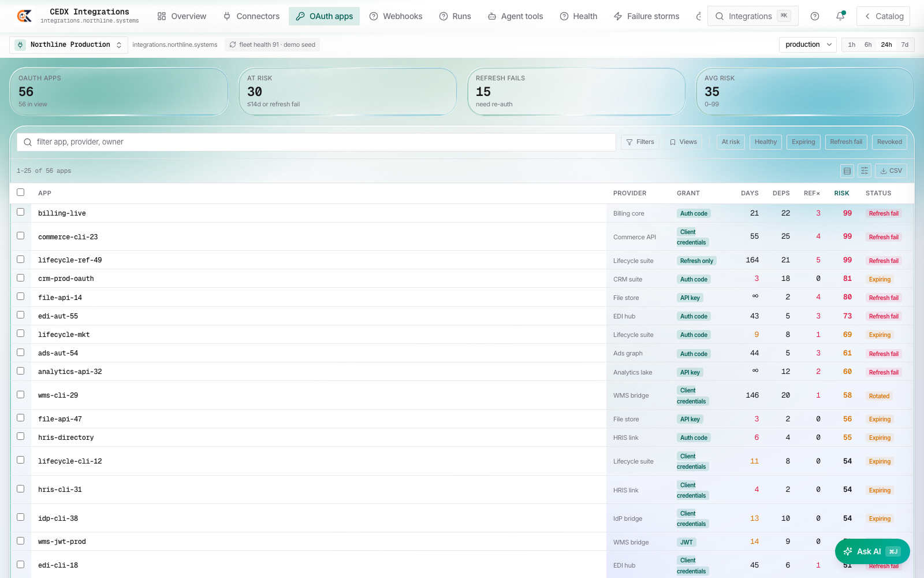Set time range to 1h
Viewport: 924px width, 578px height.
point(851,45)
